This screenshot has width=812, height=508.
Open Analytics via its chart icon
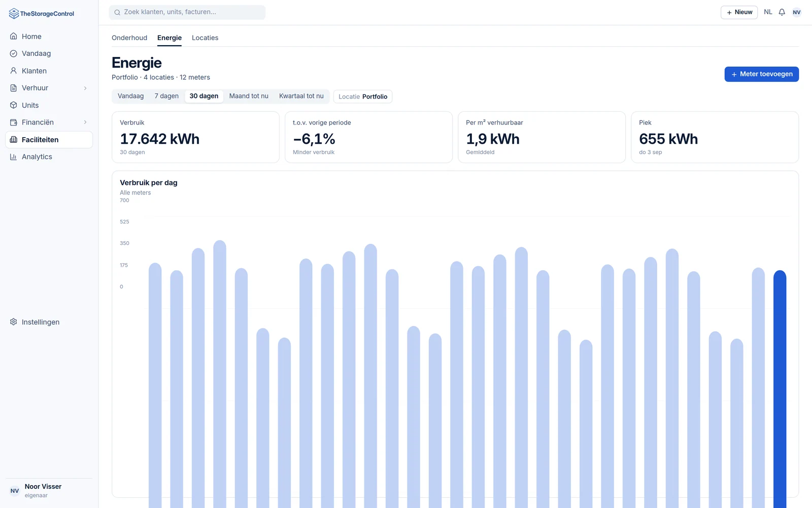tap(14, 157)
